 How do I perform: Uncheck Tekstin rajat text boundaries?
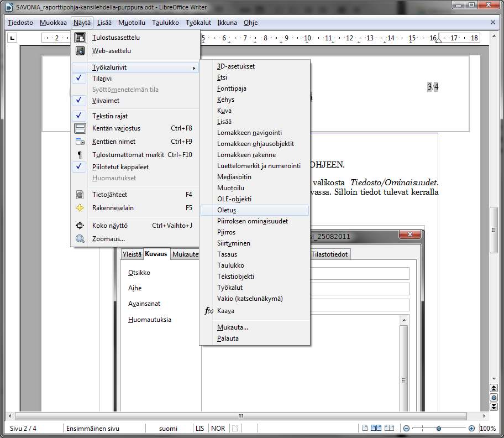[x=80, y=116]
